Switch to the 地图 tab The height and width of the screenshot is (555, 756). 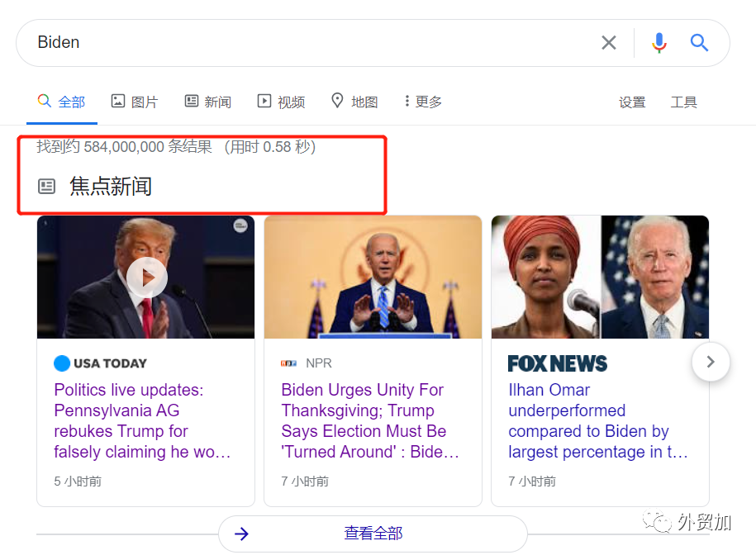click(354, 102)
